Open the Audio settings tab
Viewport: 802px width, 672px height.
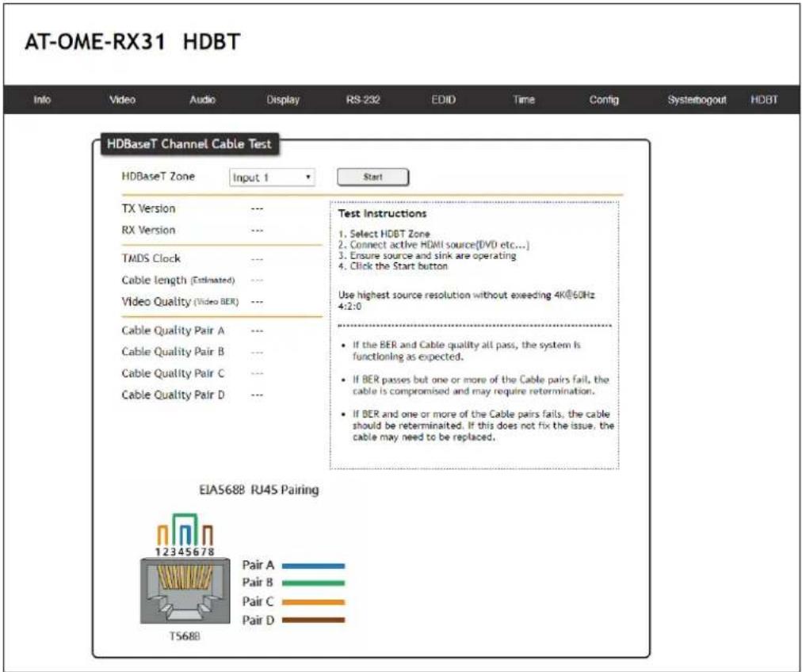203,100
